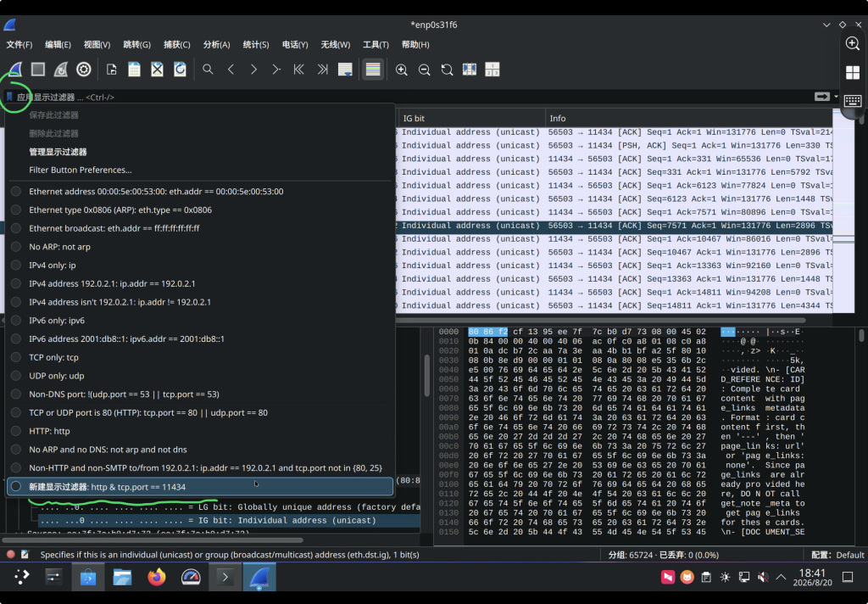868x604 pixels.
Task: Apply the display filter with the arrow button
Action: [822, 97]
